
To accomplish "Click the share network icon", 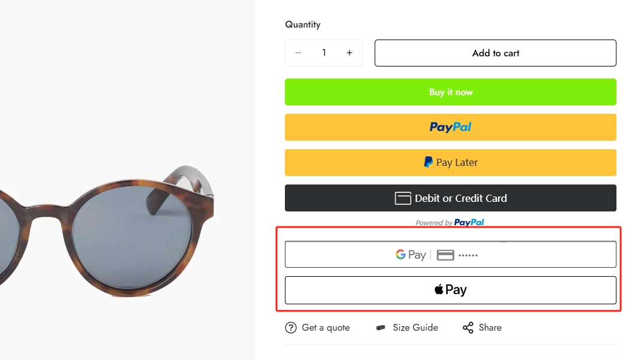I will click(x=468, y=328).
